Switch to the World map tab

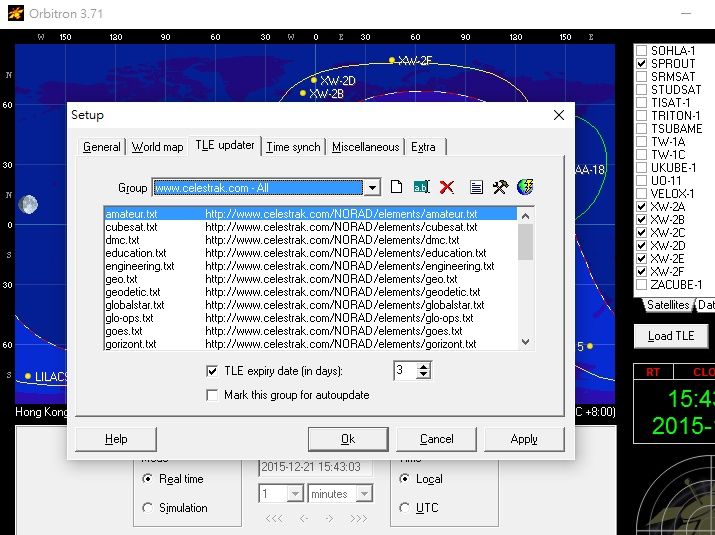(158, 147)
